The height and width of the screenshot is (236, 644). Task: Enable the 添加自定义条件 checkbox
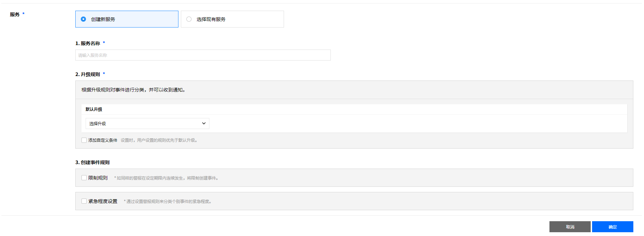pyautogui.click(x=84, y=140)
